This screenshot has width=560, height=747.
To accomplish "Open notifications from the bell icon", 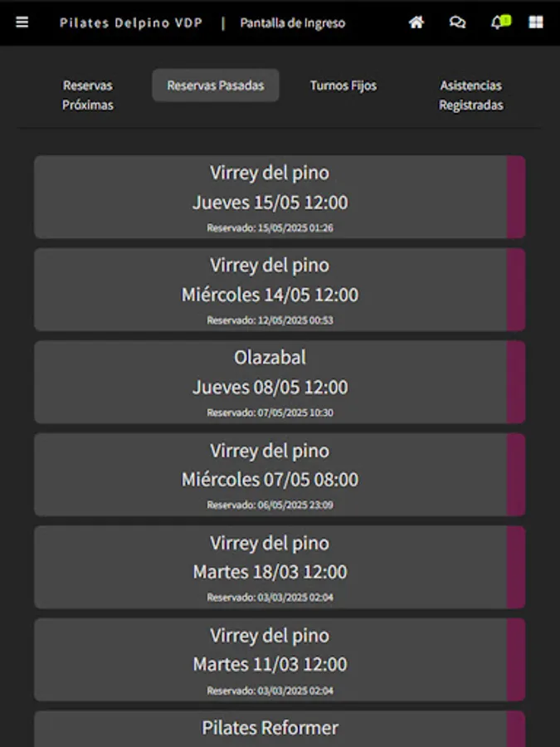I will [497, 24].
